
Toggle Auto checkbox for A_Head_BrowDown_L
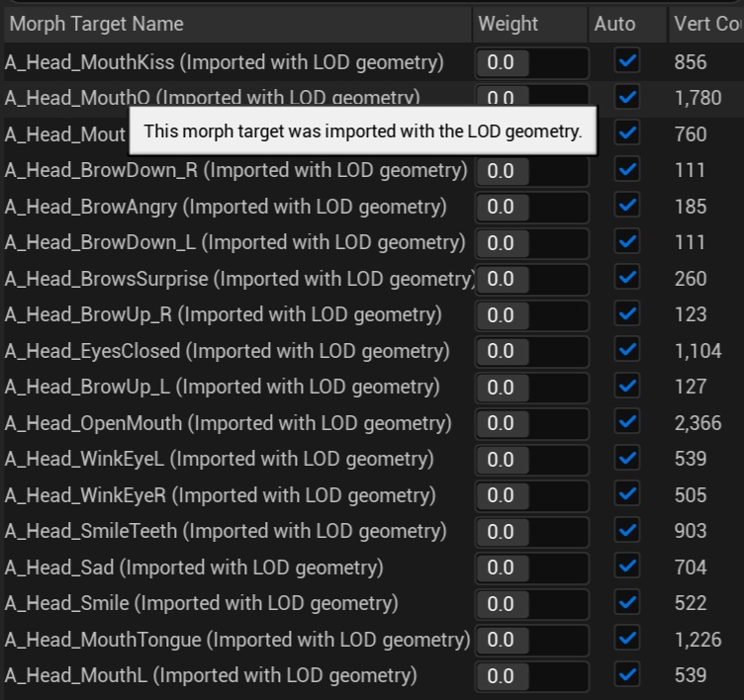pyautogui.click(x=627, y=243)
